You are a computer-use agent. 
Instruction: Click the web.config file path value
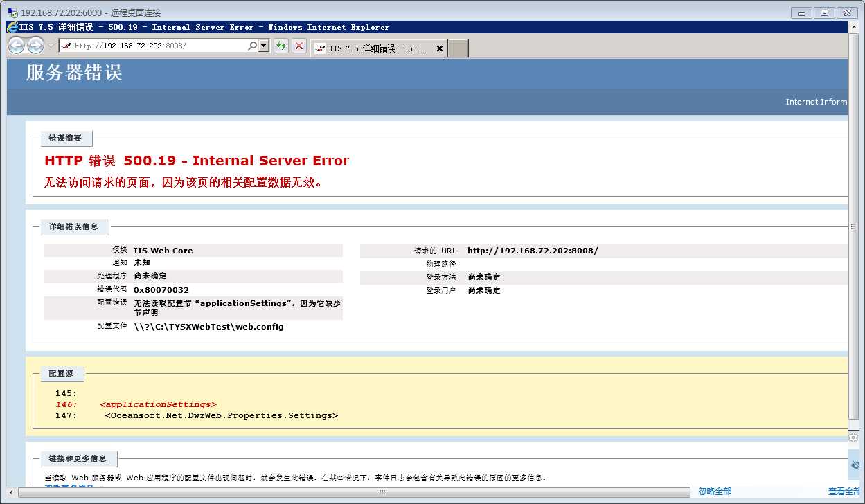pos(208,327)
